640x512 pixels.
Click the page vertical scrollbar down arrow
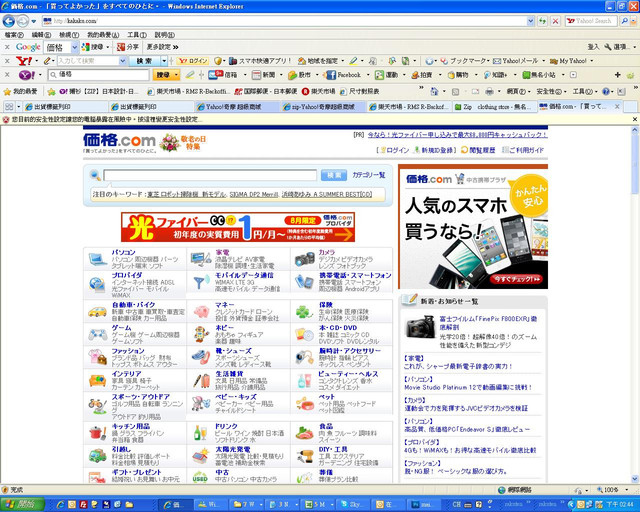point(635,479)
